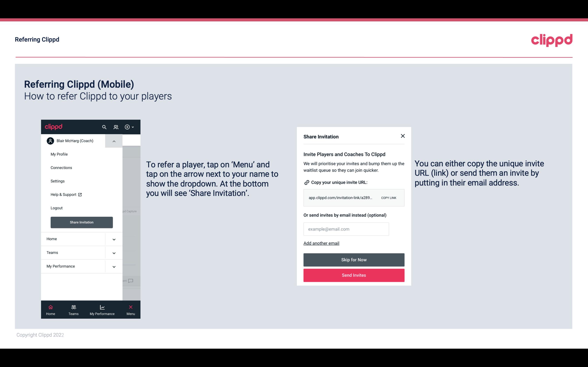
Task: Click 'Skip for Now' button
Action: [354, 260]
